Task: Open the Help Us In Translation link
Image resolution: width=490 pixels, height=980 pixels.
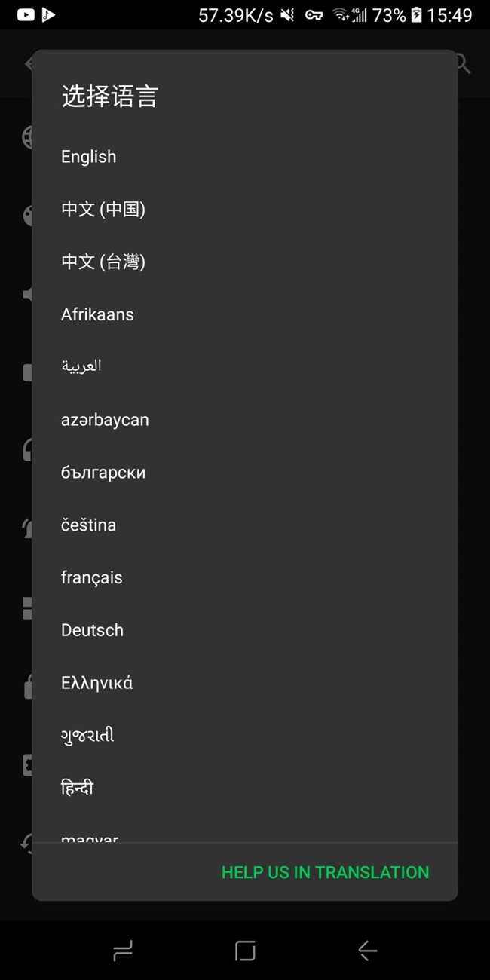Action: point(325,872)
